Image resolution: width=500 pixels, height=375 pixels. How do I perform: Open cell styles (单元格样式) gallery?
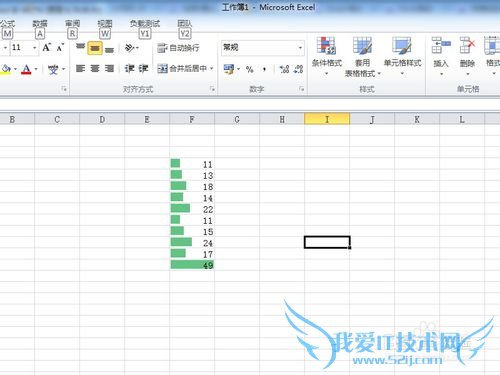pos(402,56)
